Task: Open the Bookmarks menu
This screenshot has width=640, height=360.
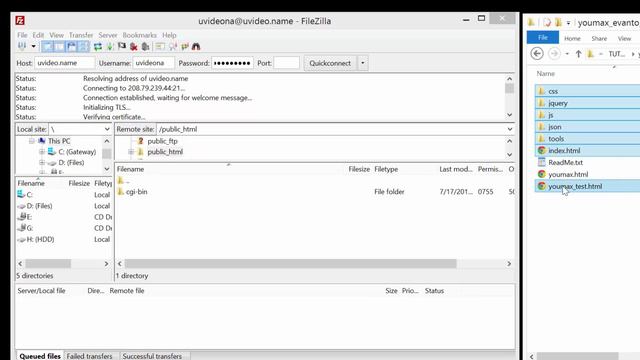Action: (x=140, y=35)
